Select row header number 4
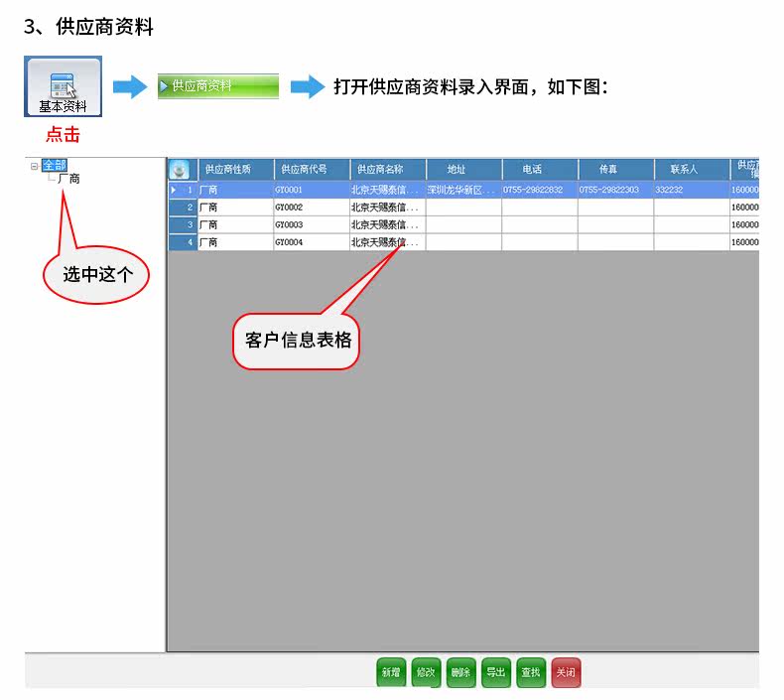This screenshot has height=700, width=784. pyautogui.click(x=183, y=242)
